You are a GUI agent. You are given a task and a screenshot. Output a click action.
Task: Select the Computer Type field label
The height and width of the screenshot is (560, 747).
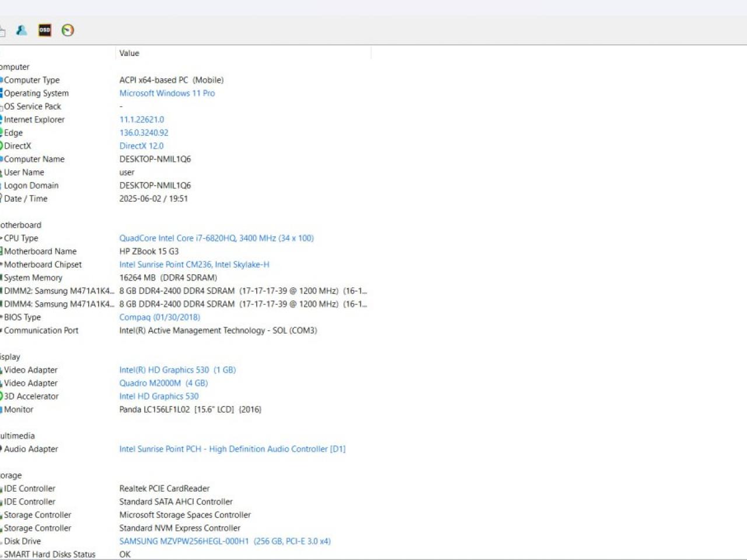click(x=32, y=80)
